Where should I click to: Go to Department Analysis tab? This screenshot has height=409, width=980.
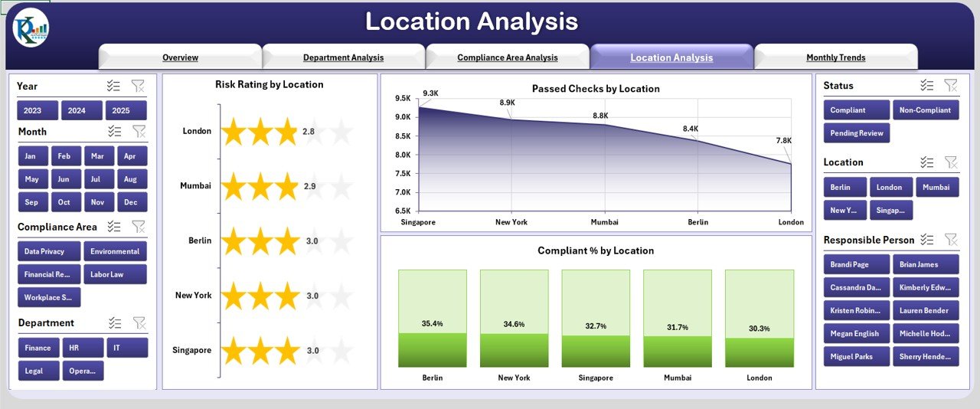point(343,57)
